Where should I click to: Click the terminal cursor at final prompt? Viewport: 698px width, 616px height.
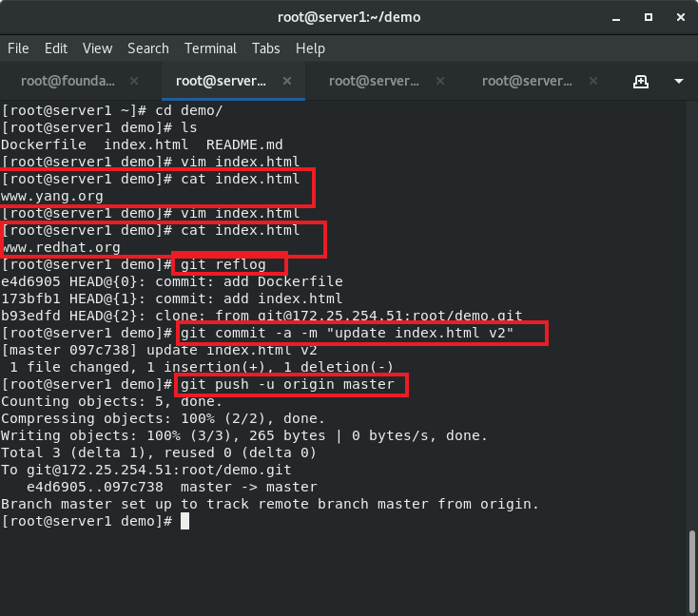(184, 521)
